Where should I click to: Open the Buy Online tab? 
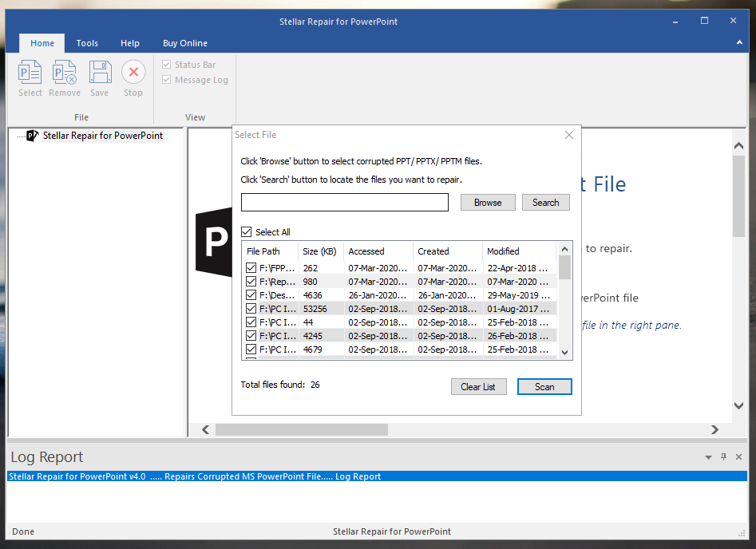[184, 43]
